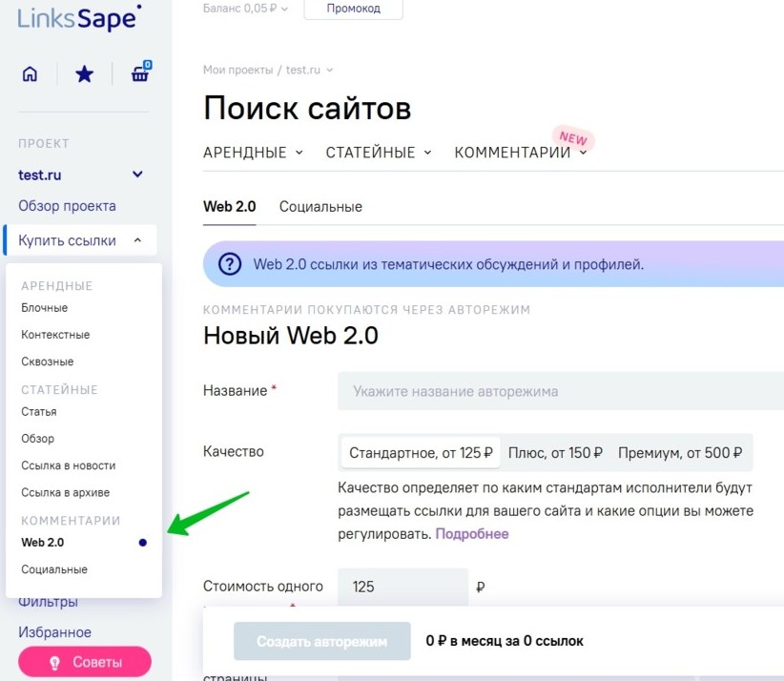Image resolution: width=784 pixels, height=681 pixels.
Task: Click the Создать авторежим button
Action: click(x=322, y=642)
